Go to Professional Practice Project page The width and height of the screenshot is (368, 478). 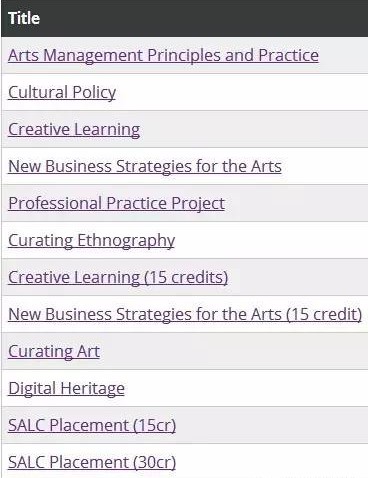(x=116, y=203)
